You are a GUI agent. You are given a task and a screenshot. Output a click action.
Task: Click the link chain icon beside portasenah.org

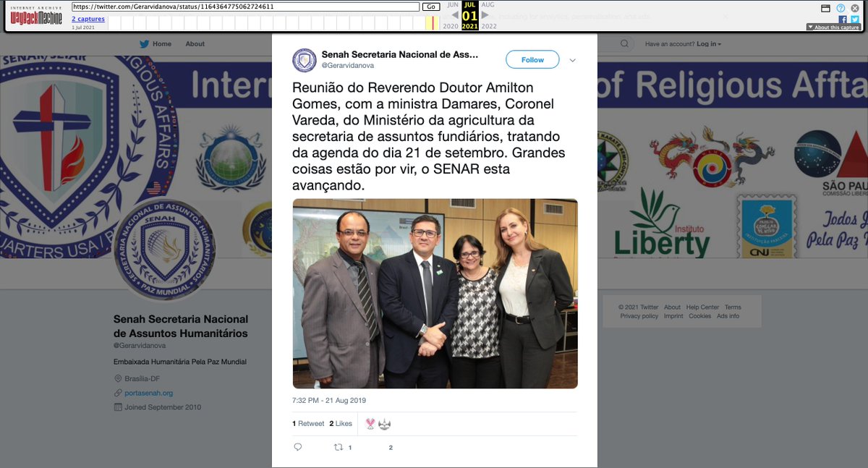118,393
